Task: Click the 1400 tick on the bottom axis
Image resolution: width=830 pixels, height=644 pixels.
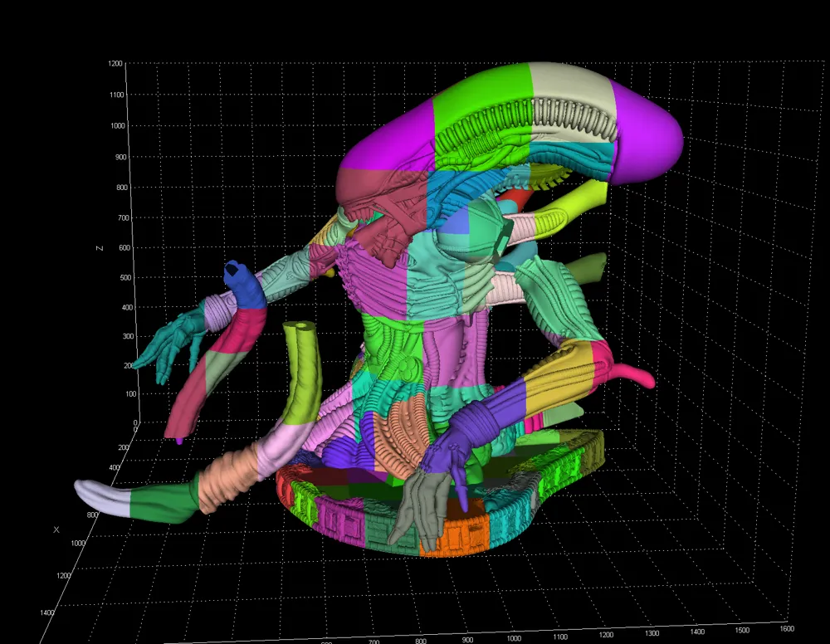Action: point(697,632)
